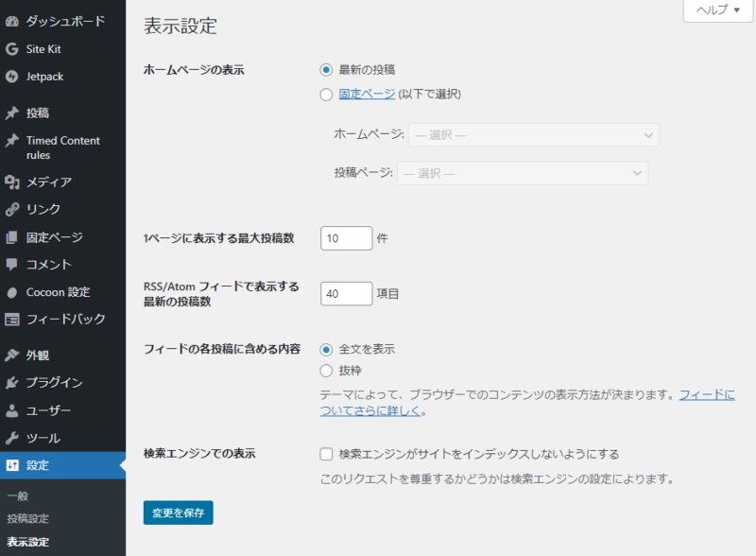Screen dimensions: 756x556
Task: Check 検索エンジンがサイトをインデックスしない checkbox
Action: tap(326, 454)
